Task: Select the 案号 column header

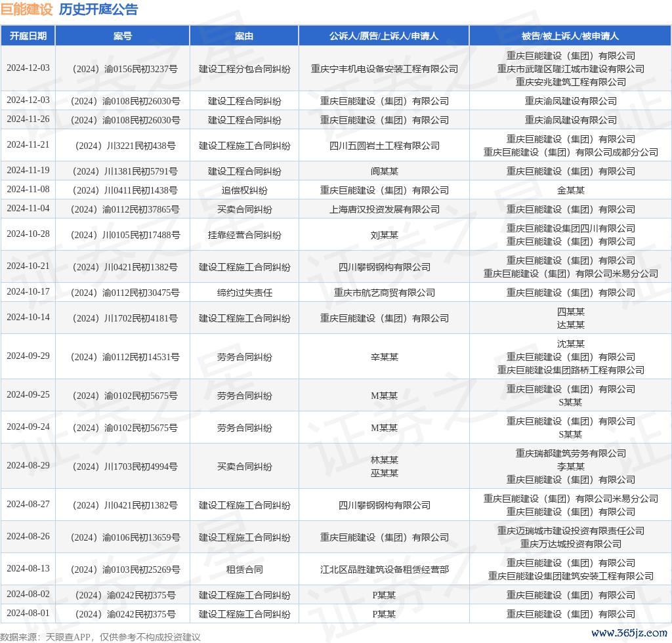Action: coord(123,36)
